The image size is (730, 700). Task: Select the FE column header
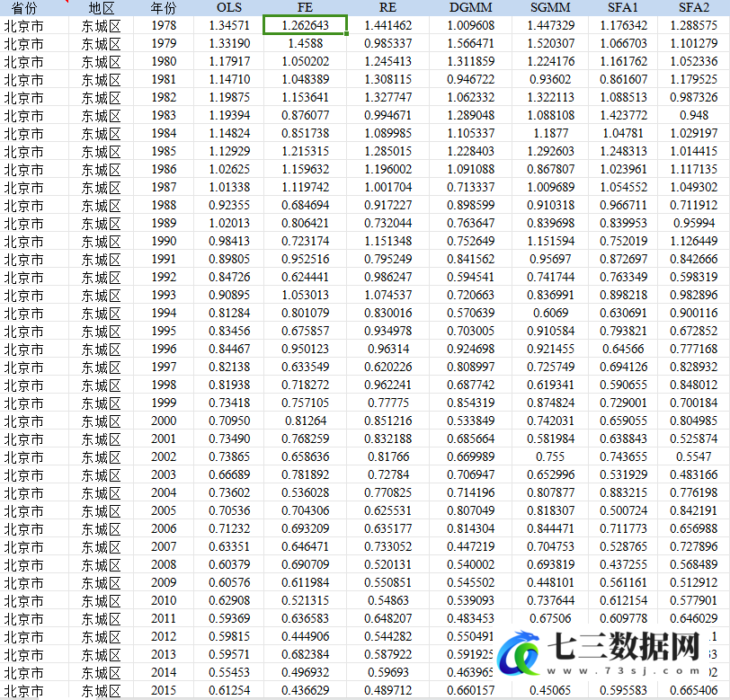click(x=305, y=7)
